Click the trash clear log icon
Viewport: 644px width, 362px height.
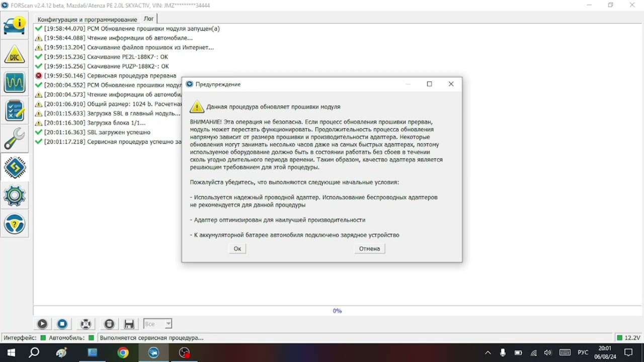click(x=109, y=324)
